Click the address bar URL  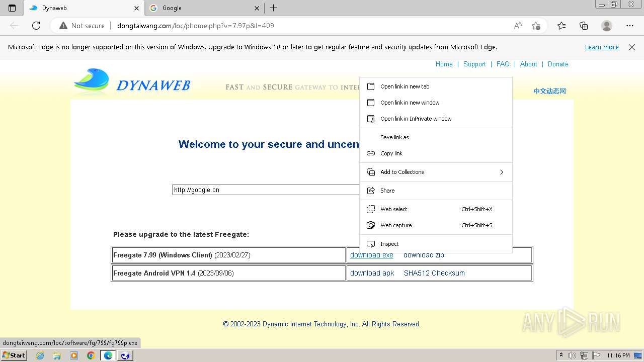click(x=196, y=26)
